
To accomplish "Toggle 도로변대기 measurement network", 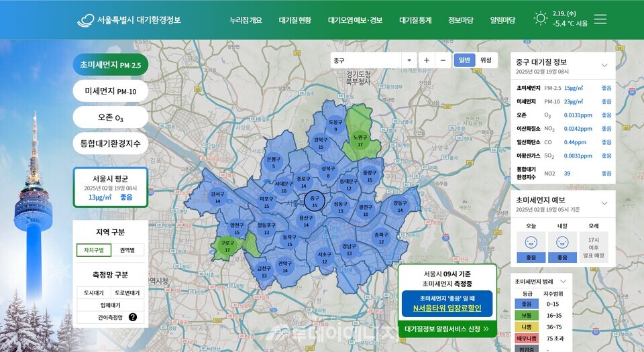I will [127, 293].
